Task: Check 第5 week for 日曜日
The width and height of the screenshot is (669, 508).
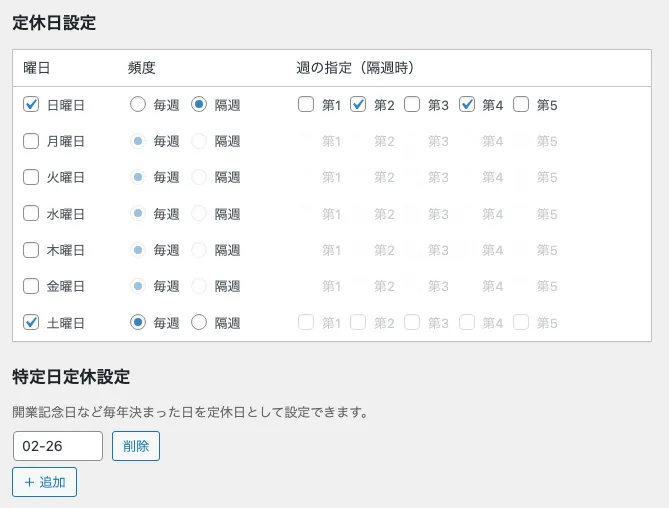Action: (521, 104)
